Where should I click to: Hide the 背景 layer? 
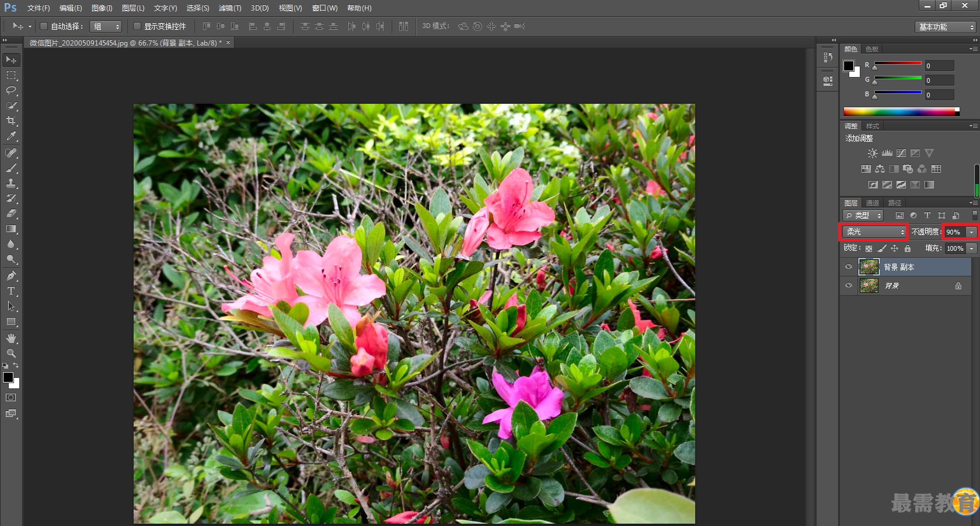(849, 286)
